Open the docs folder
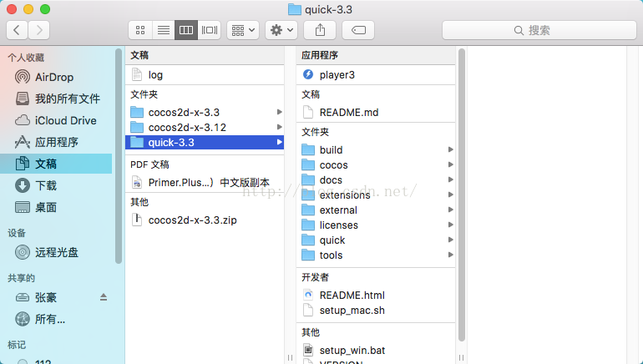 coord(376,180)
